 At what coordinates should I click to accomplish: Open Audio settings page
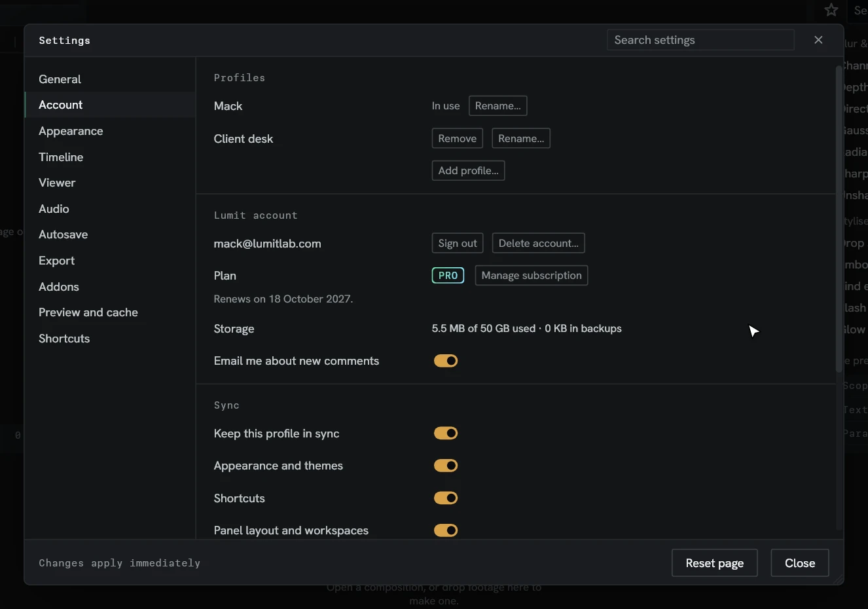tap(110, 209)
